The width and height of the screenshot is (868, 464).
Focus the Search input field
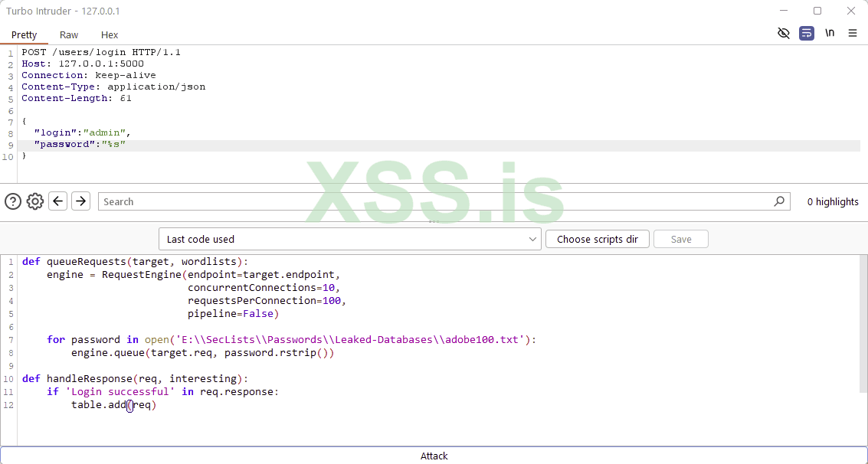[444, 201]
